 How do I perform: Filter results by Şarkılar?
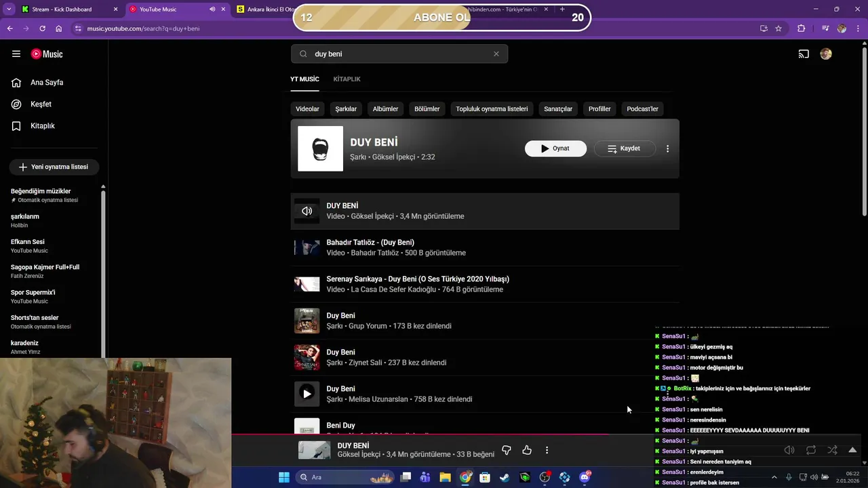(x=346, y=108)
